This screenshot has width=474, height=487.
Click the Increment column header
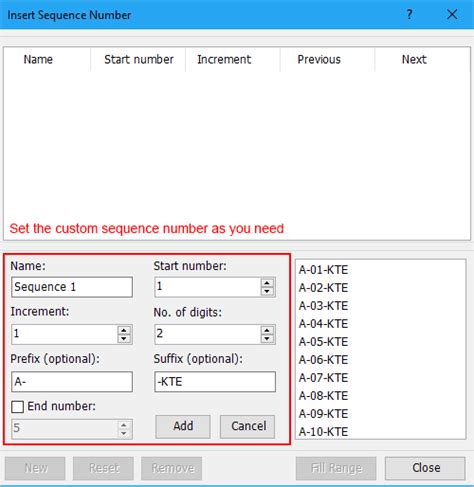click(224, 59)
